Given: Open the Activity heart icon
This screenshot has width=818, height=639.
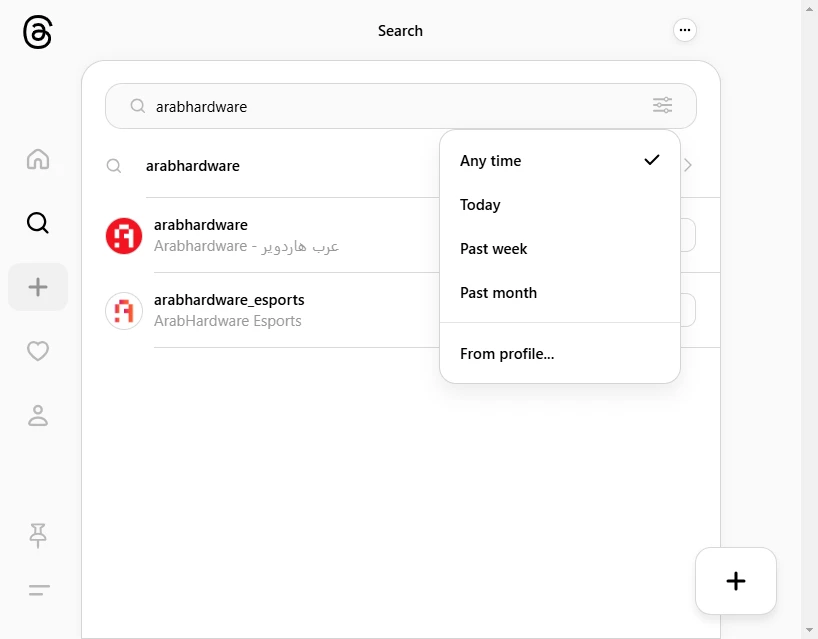Looking at the screenshot, I should [x=38, y=351].
